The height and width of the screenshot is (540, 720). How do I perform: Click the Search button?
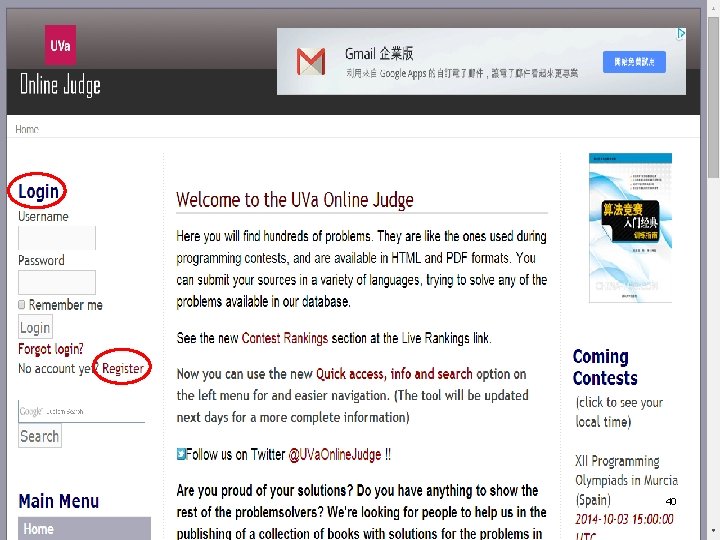[x=39, y=436]
